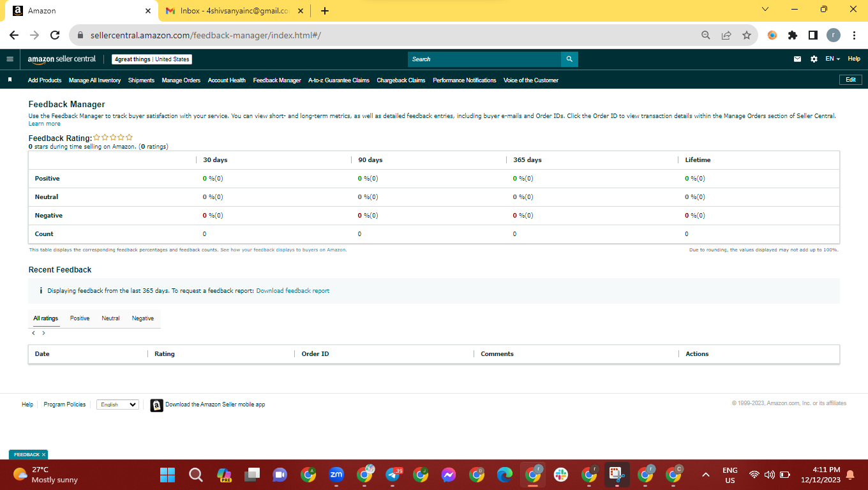
Task: Open Telegram from the taskbar
Action: point(393,475)
